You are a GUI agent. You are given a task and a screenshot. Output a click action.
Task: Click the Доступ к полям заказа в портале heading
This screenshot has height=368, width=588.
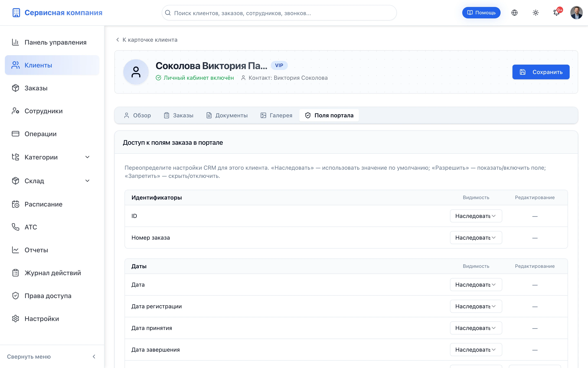tap(173, 142)
